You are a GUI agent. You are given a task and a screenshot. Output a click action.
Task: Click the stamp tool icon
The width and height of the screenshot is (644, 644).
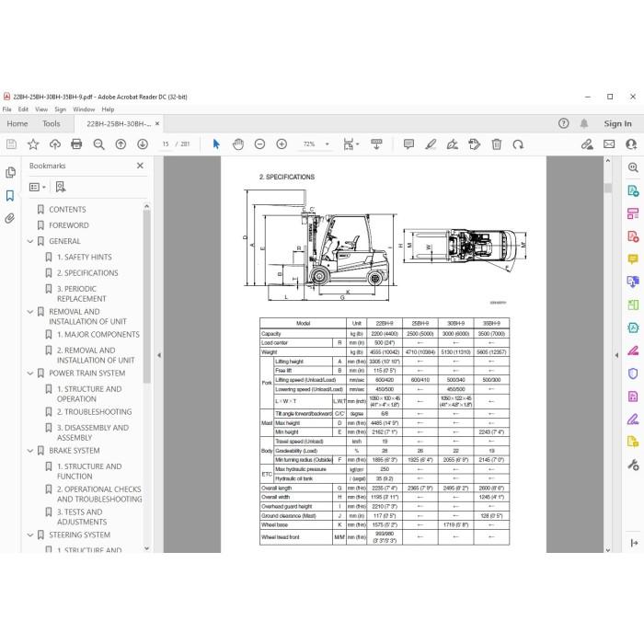[475, 144]
